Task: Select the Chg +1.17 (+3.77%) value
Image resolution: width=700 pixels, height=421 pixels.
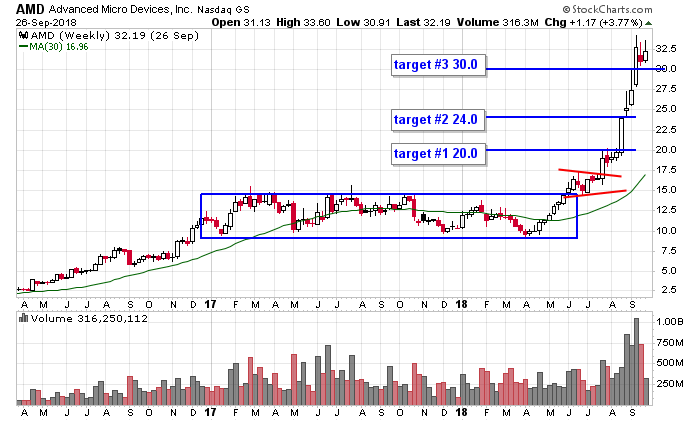Action: tap(593, 22)
